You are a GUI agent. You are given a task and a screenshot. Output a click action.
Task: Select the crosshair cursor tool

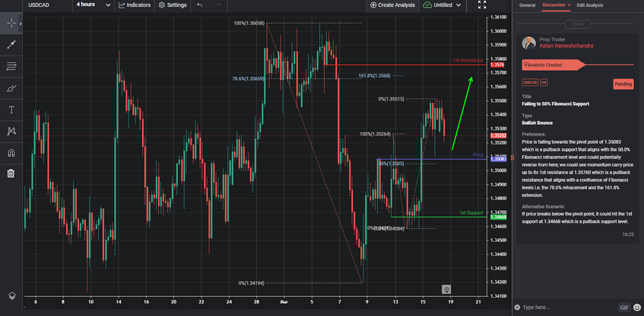pyautogui.click(x=11, y=24)
